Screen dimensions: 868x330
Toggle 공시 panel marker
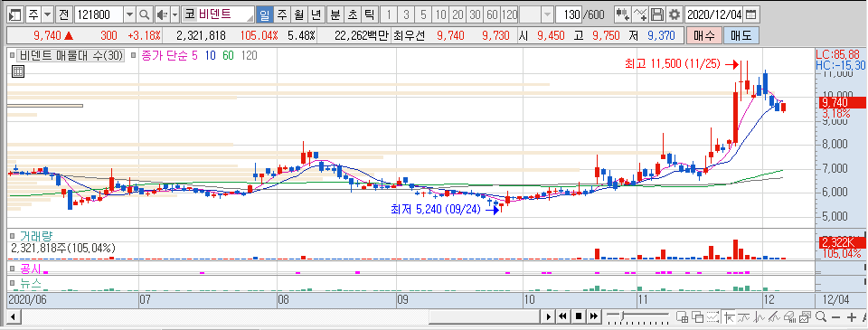(x=12, y=268)
